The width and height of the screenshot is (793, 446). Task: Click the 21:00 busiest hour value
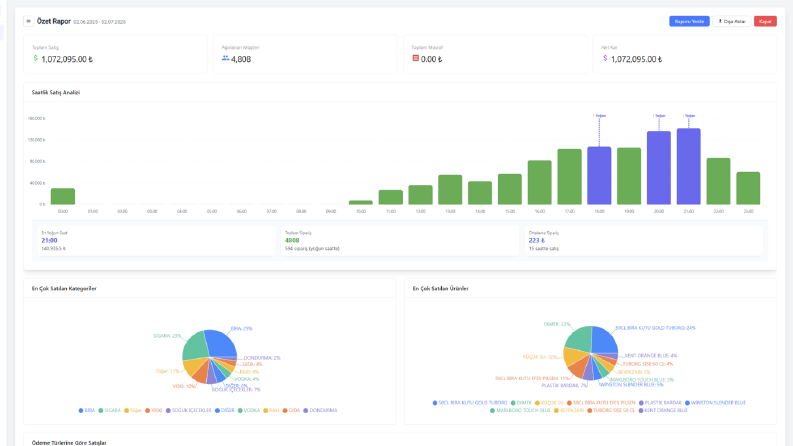pyautogui.click(x=49, y=241)
